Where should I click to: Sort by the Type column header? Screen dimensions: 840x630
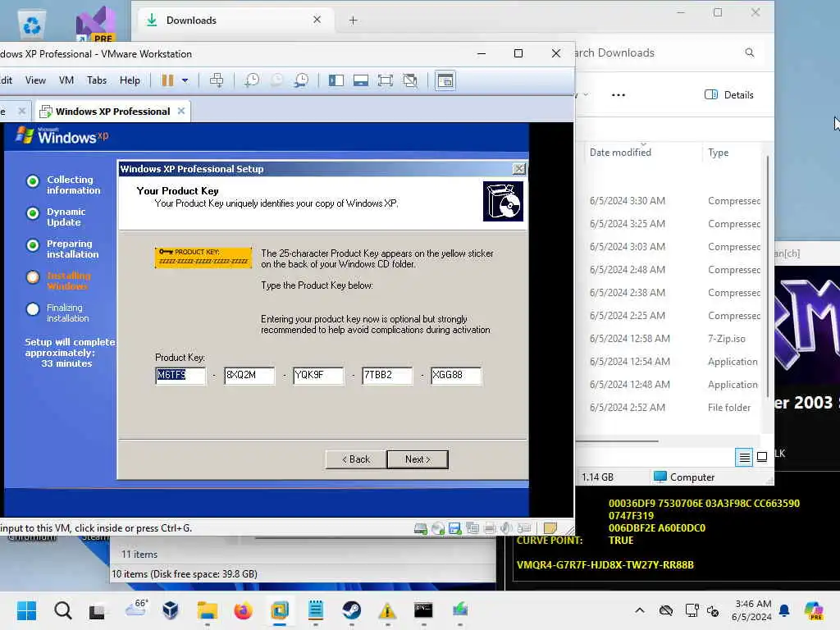[718, 153]
